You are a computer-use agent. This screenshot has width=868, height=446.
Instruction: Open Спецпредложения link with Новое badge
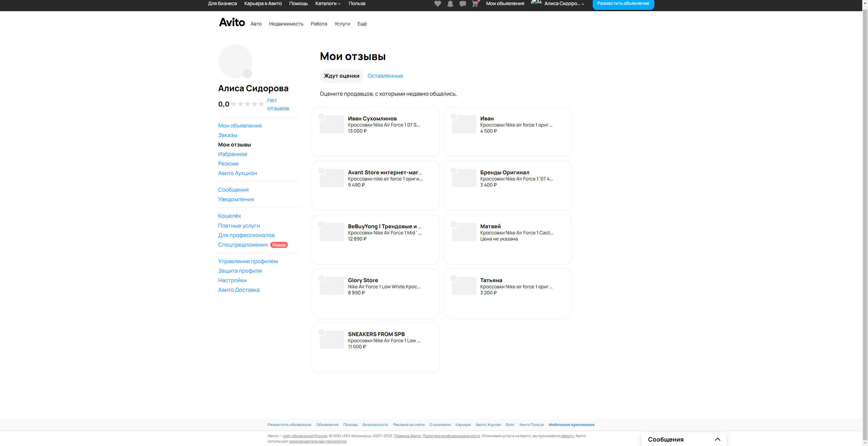point(243,245)
